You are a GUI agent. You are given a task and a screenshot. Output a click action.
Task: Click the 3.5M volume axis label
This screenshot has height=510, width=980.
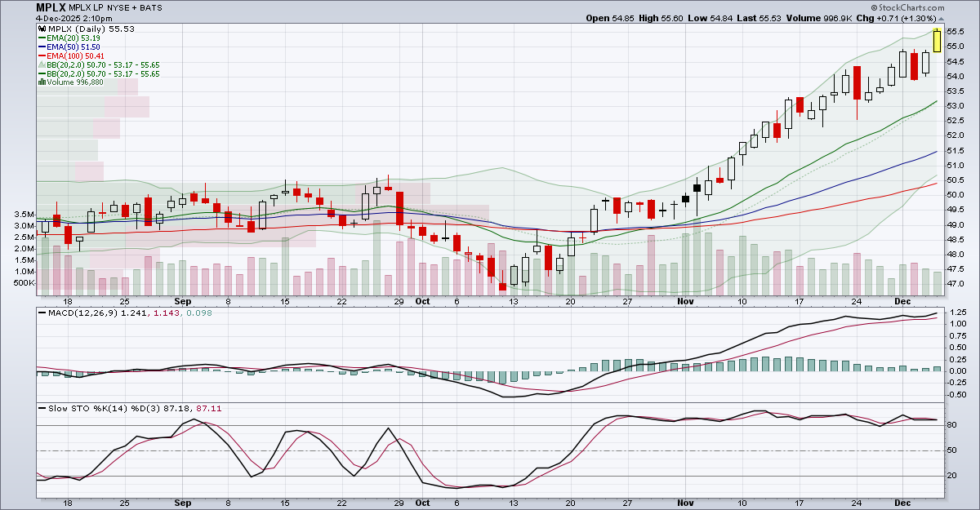24,215
